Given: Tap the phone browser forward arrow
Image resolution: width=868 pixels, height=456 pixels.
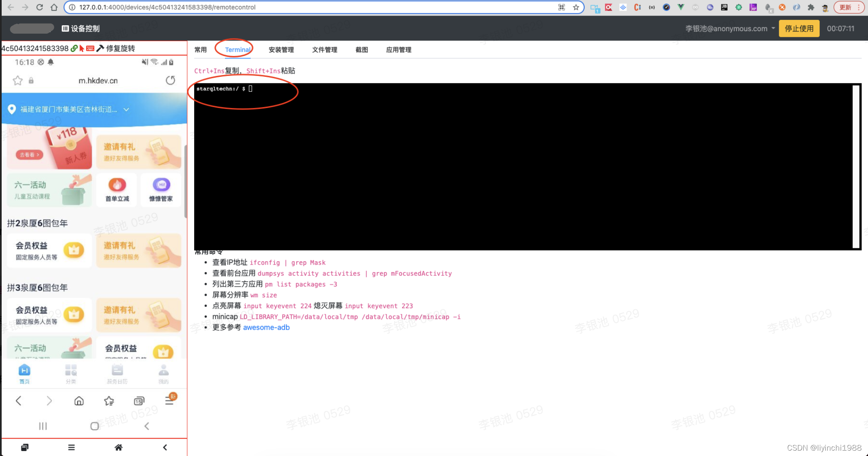Looking at the screenshot, I should click(x=49, y=401).
